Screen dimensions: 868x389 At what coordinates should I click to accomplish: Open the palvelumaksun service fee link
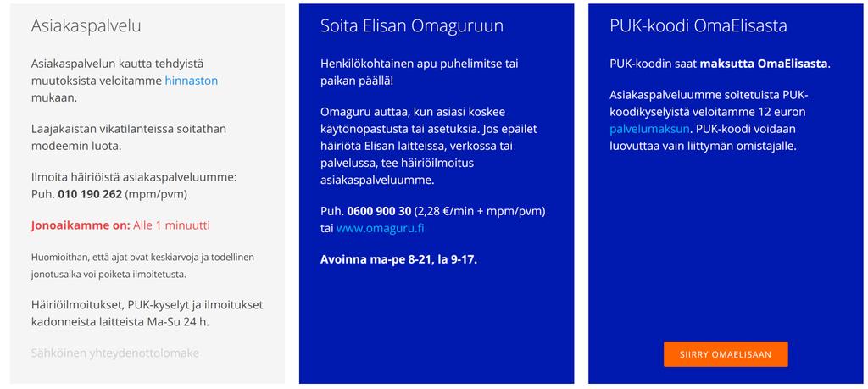649,129
